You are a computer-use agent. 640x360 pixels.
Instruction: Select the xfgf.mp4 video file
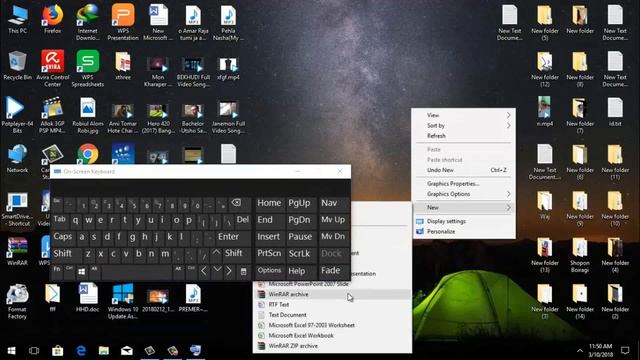(228, 69)
